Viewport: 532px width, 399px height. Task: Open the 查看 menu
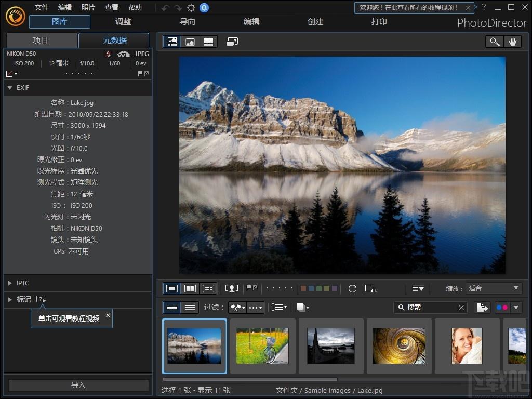[x=112, y=7]
